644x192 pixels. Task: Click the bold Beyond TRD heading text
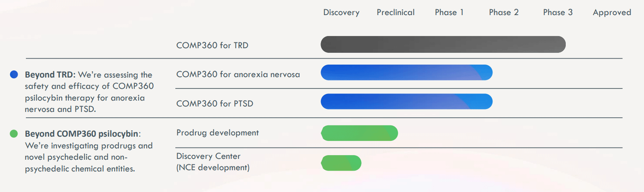pos(49,75)
